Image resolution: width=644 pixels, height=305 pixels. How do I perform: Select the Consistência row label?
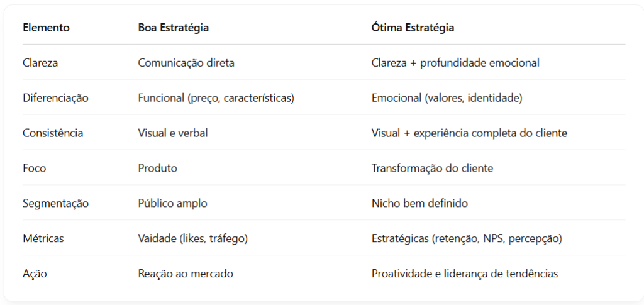(53, 133)
